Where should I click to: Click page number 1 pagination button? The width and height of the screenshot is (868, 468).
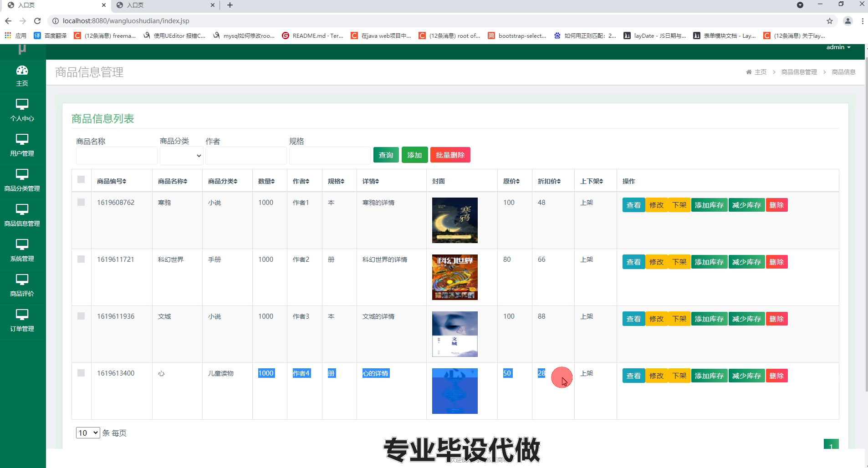point(831,444)
